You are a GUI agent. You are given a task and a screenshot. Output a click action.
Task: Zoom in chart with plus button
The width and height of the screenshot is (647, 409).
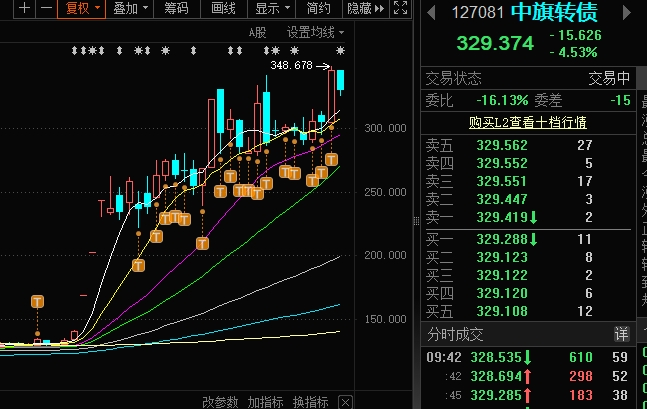24,8
